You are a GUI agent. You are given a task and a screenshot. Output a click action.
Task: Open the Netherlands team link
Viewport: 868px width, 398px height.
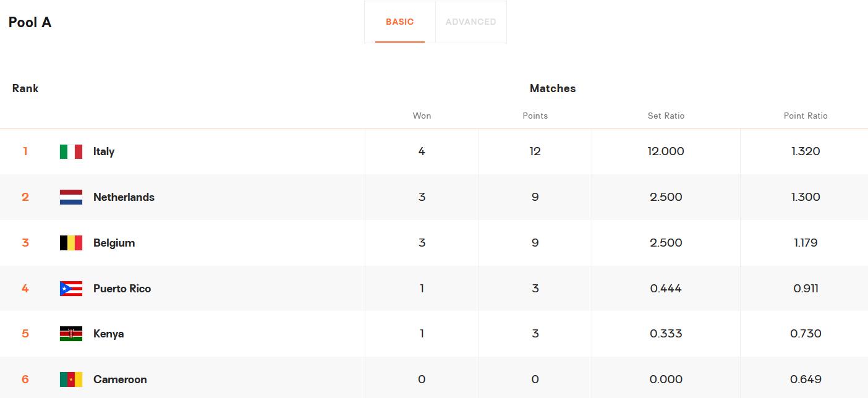pos(124,197)
